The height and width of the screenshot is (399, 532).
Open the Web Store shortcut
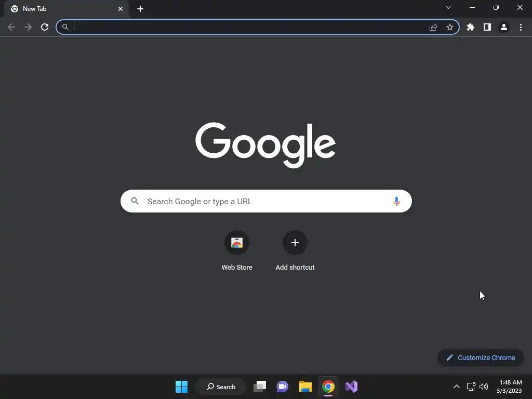pos(237,251)
